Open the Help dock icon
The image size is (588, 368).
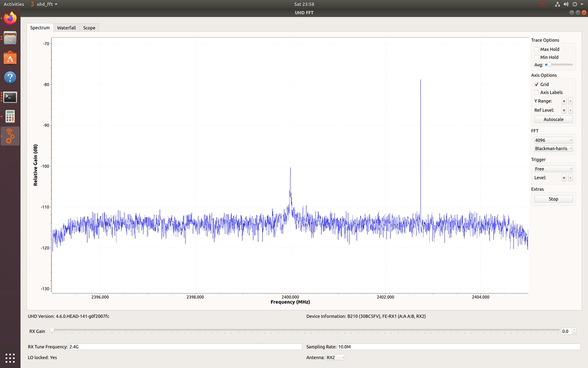[10, 77]
